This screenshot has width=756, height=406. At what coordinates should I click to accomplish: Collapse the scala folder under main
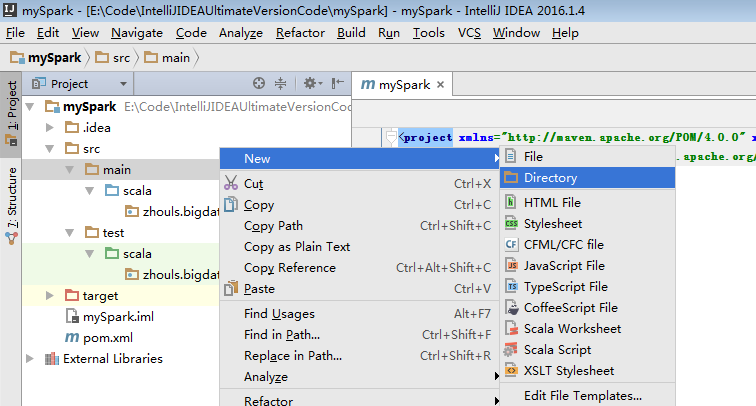(90, 191)
